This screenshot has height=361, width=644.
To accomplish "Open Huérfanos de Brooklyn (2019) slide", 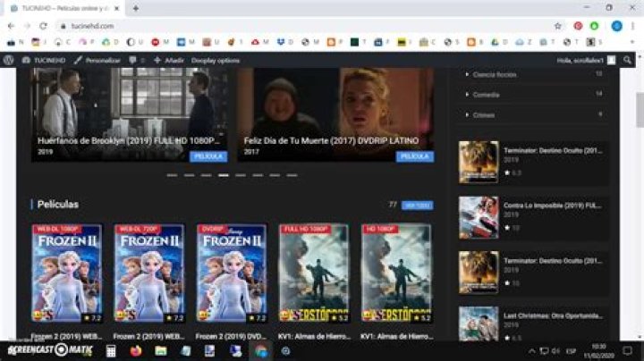I will 130,115.
